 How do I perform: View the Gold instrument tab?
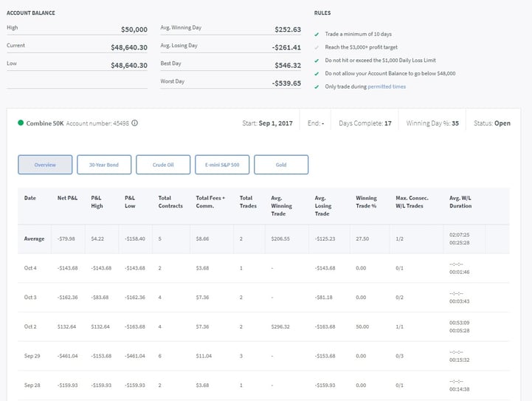281,165
